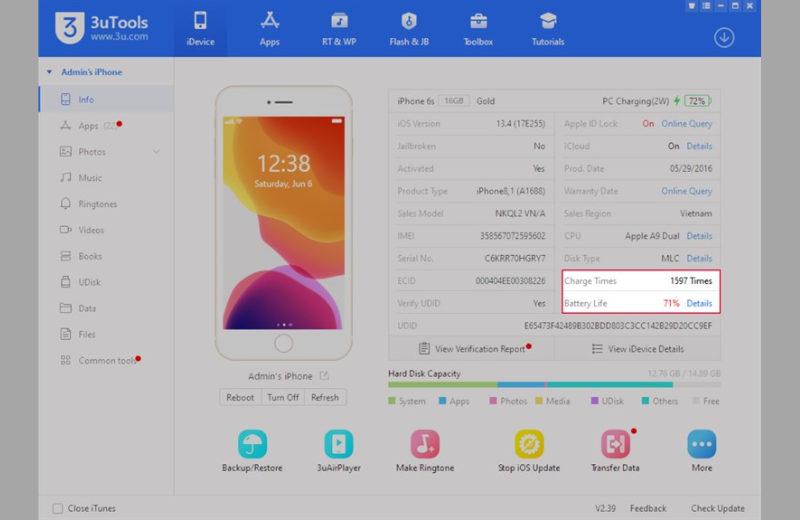Open Videos in the sidebar
This screenshot has width=800, height=520.
point(106,230)
